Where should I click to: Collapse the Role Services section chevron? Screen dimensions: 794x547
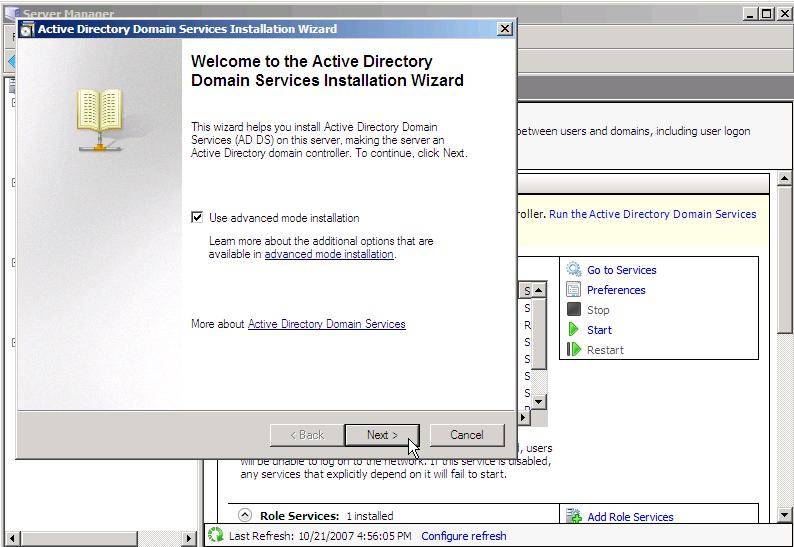245,516
